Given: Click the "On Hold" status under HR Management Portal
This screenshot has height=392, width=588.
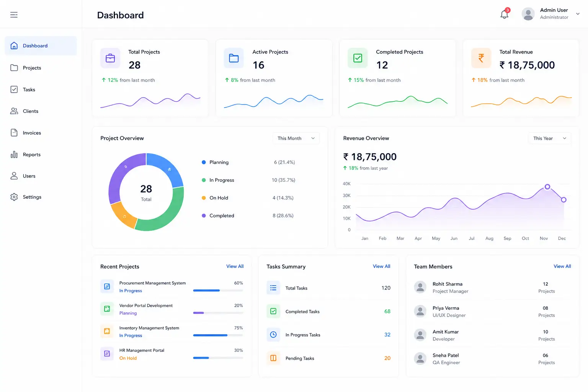Looking at the screenshot, I should click(x=128, y=358).
